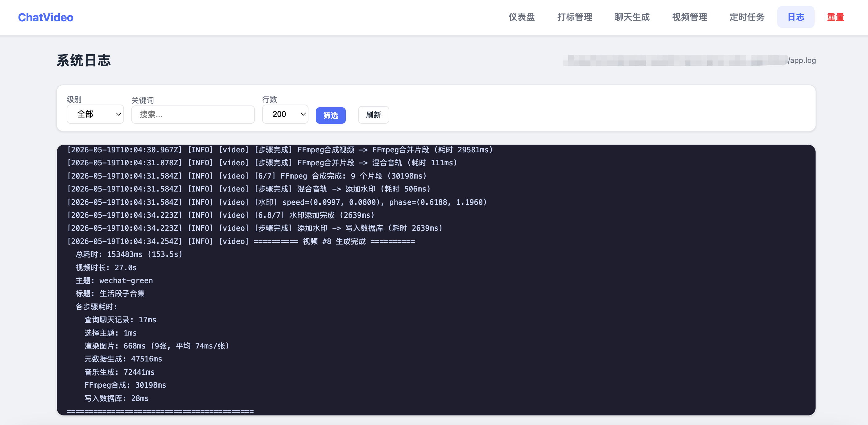Click the FFmpeg合成: 30198ms line
The height and width of the screenshot is (425, 868).
click(x=125, y=385)
